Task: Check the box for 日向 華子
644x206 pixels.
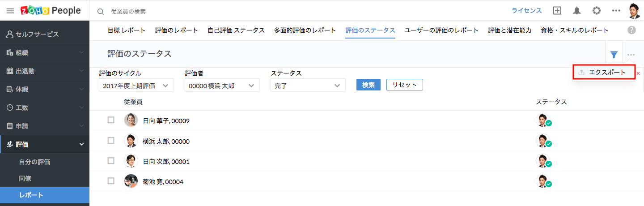Action: click(111, 120)
